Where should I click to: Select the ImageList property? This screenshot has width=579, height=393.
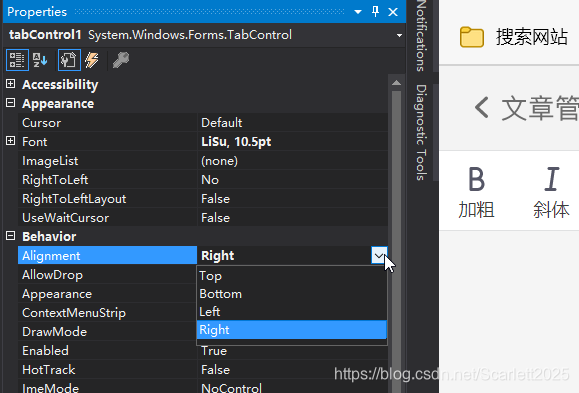[107, 161]
